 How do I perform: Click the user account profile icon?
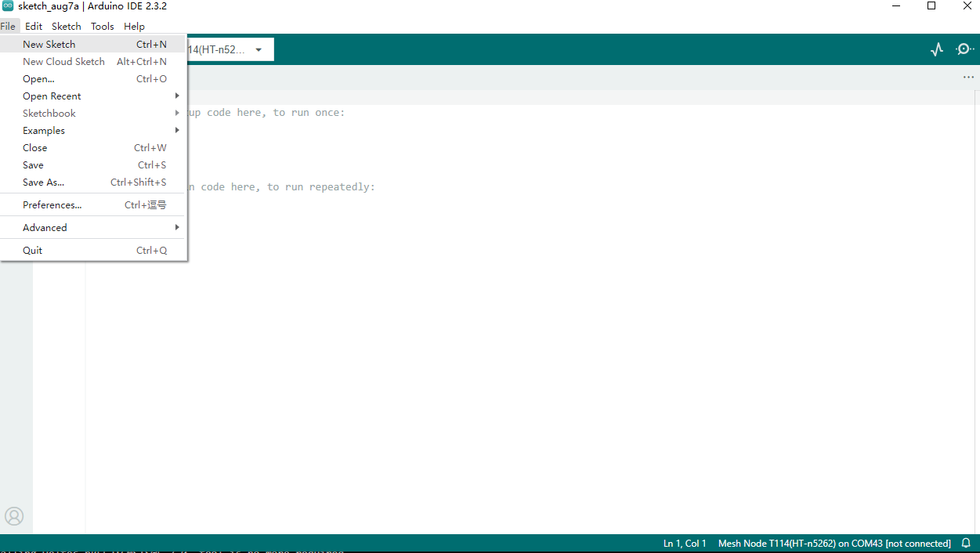14,516
